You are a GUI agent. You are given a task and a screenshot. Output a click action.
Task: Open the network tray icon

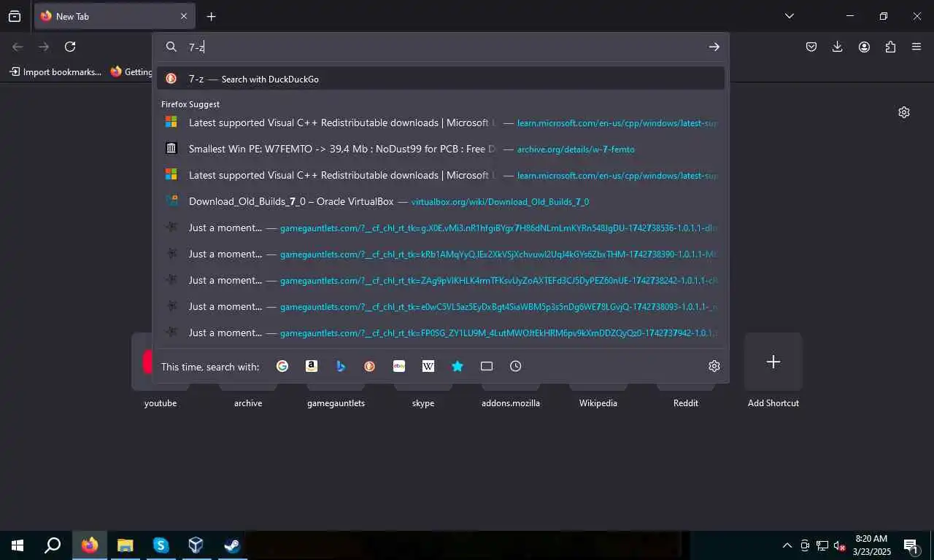(x=822, y=545)
